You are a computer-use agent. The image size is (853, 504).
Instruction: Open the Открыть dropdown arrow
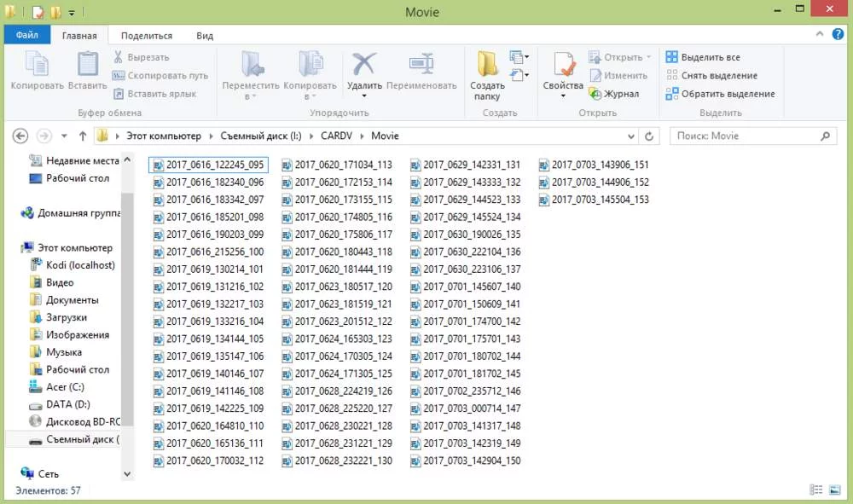click(648, 57)
